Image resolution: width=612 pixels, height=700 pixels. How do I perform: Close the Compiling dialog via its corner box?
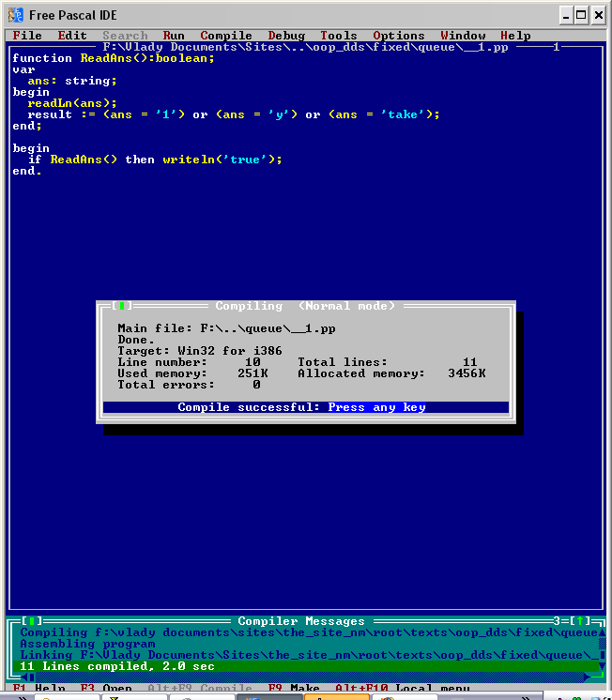click(x=122, y=306)
